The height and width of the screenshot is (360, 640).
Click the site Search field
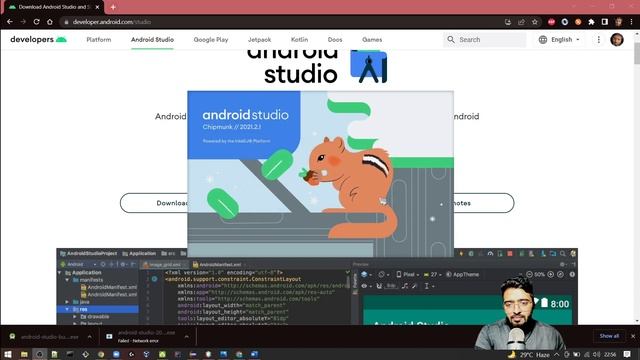point(485,40)
